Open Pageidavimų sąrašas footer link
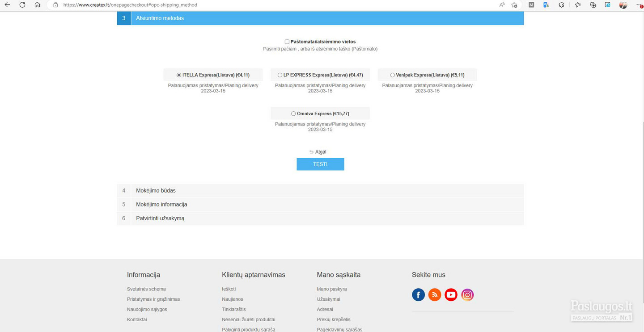The height and width of the screenshot is (332, 644). (339, 329)
